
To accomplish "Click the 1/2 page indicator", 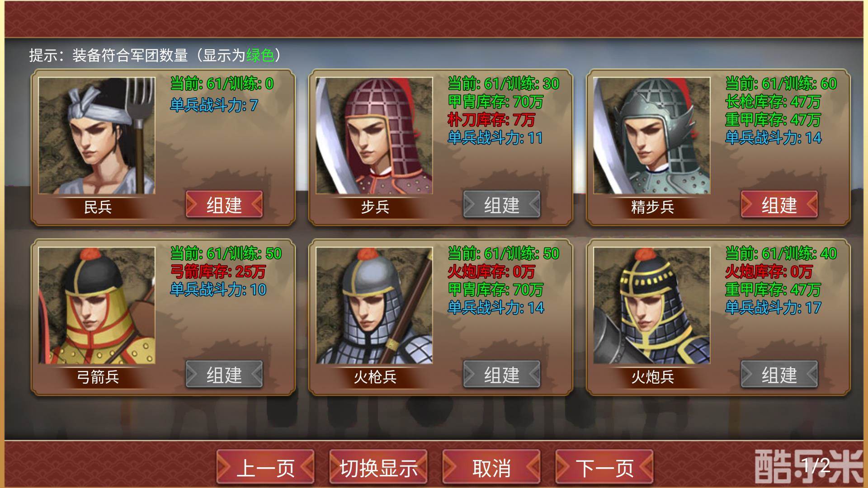I will point(816,465).
